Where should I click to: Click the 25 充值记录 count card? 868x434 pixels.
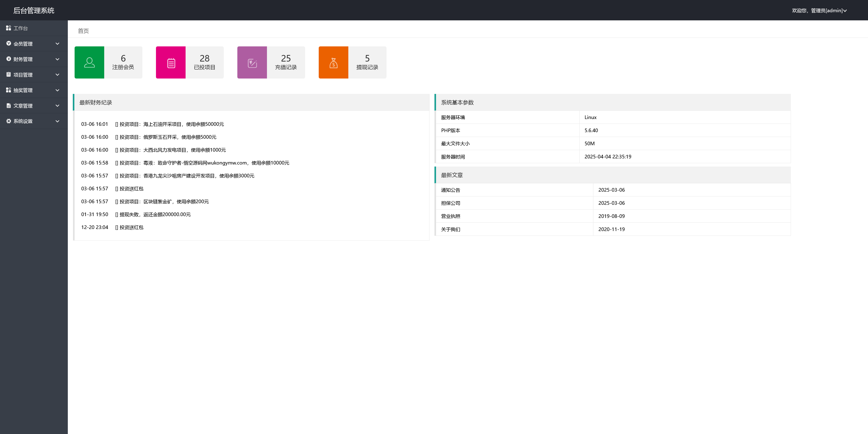click(286, 62)
